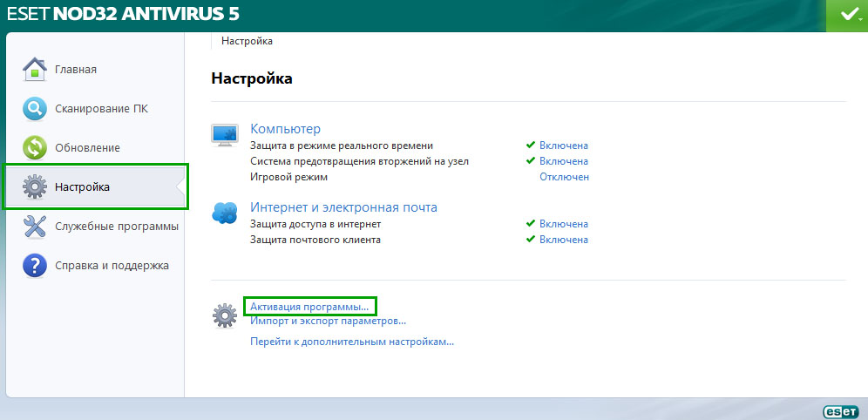Open Интернет и электронная почта settings
This screenshot has width=868, height=420.
(x=343, y=207)
